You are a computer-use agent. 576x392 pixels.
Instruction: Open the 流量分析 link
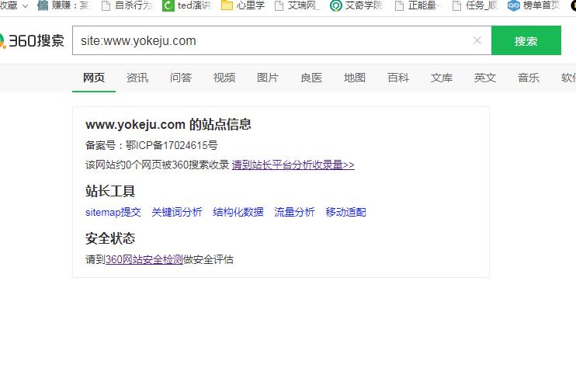pyautogui.click(x=294, y=212)
